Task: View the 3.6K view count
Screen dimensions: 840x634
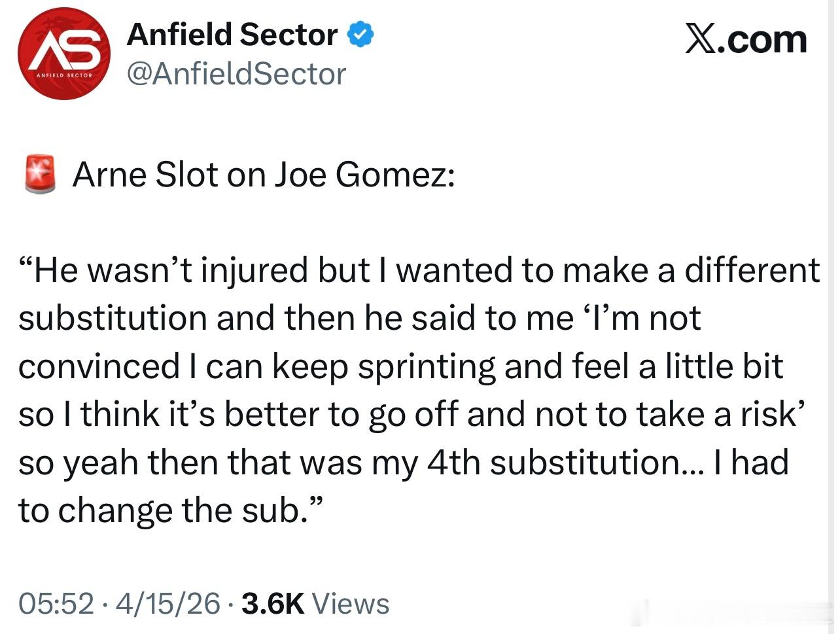Action: click(273, 603)
